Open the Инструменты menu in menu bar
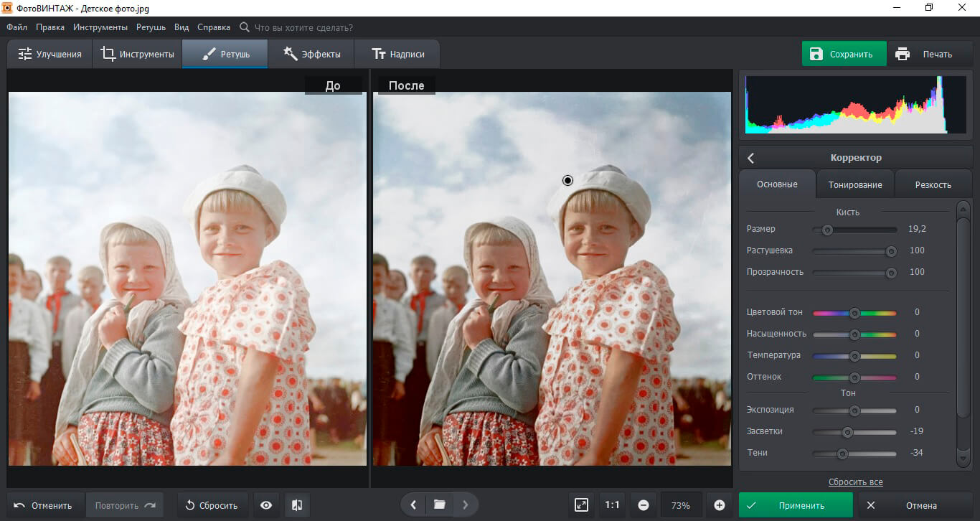This screenshot has width=980, height=521. (100, 27)
